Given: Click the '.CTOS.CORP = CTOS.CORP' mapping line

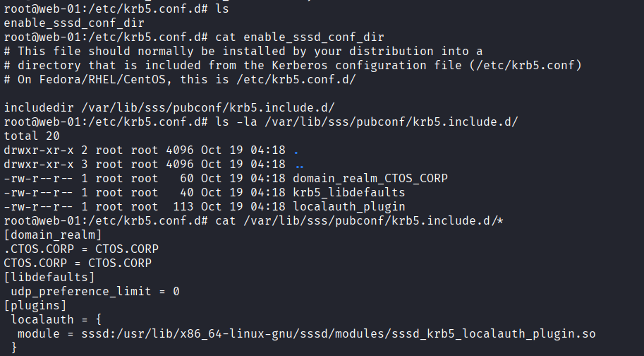Looking at the screenshot, I should click(81, 249).
